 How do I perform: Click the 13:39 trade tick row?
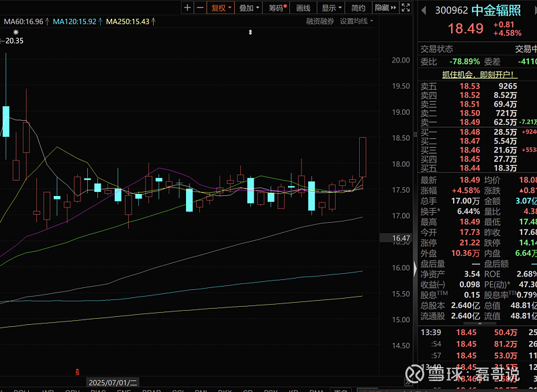(x=478, y=332)
